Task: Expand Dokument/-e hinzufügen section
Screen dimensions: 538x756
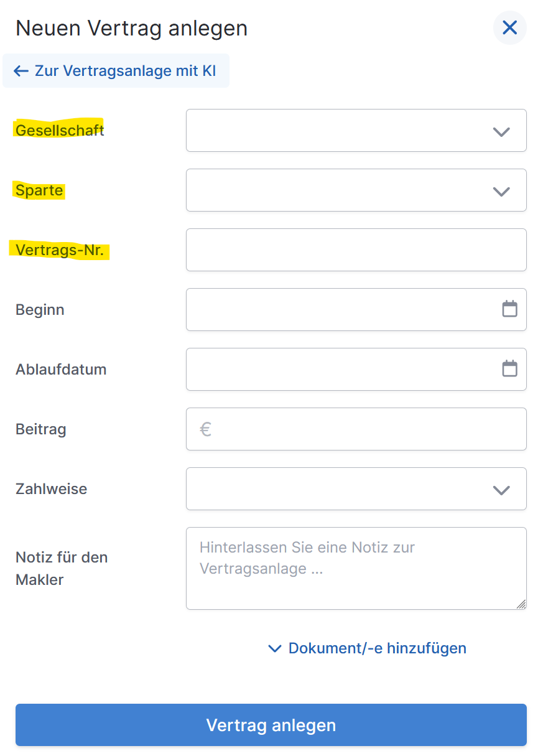Action: (377, 648)
